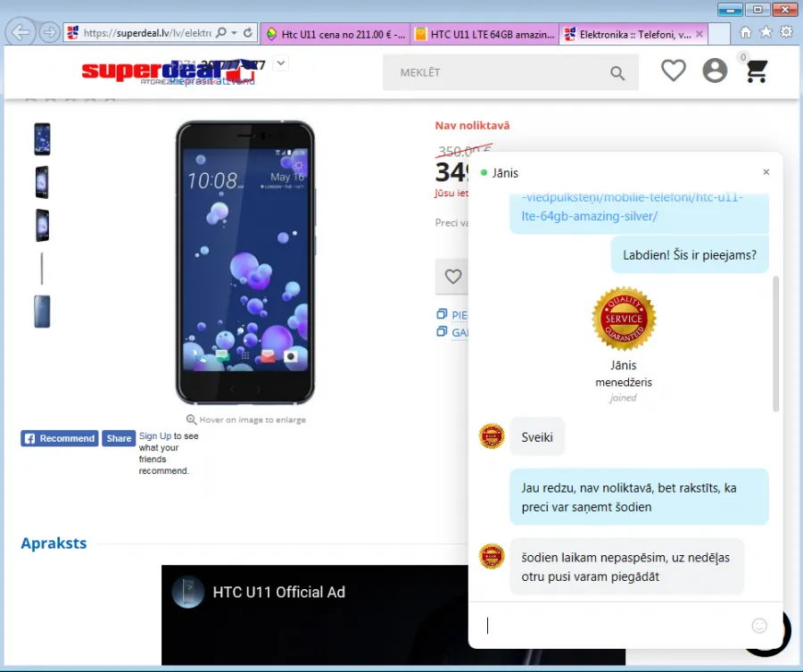Viewport: 803px width, 672px height.
Task: Refresh the page with the reload icon
Action: [x=248, y=33]
